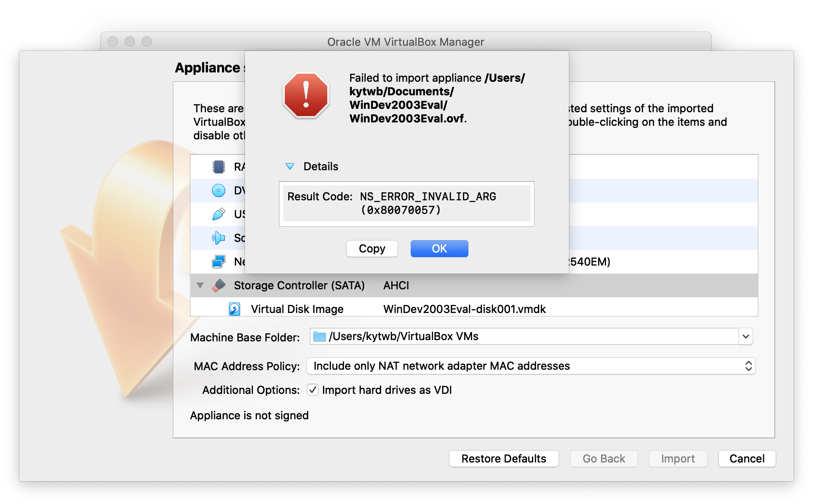Select the sound card speaker icon
The height and width of the screenshot is (504, 813).
click(x=218, y=238)
